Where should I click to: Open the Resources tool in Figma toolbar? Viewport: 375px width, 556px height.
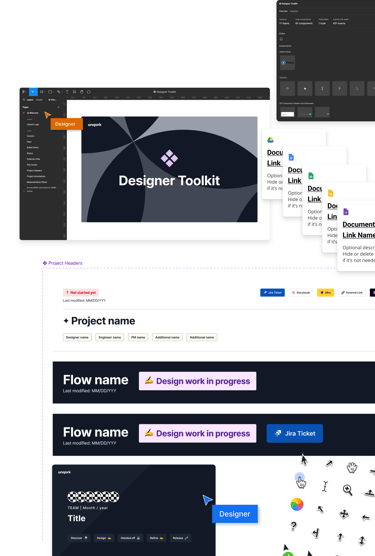coord(74,92)
